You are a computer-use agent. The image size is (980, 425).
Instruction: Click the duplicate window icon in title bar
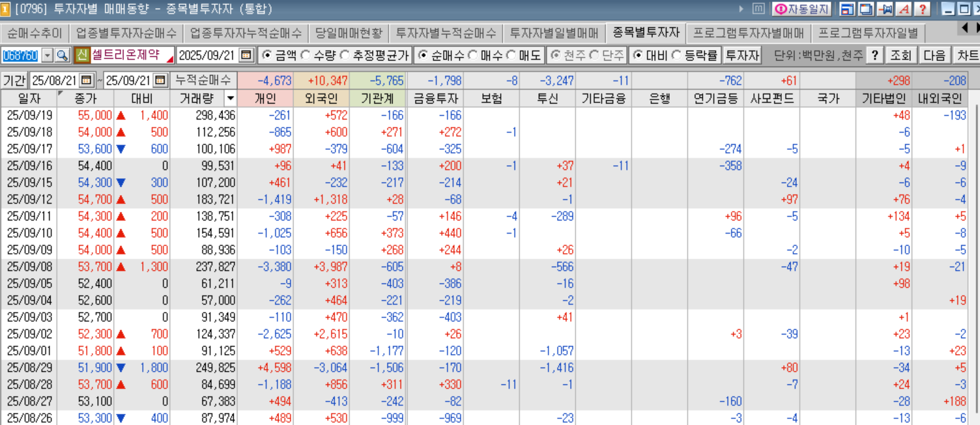[x=866, y=9]
